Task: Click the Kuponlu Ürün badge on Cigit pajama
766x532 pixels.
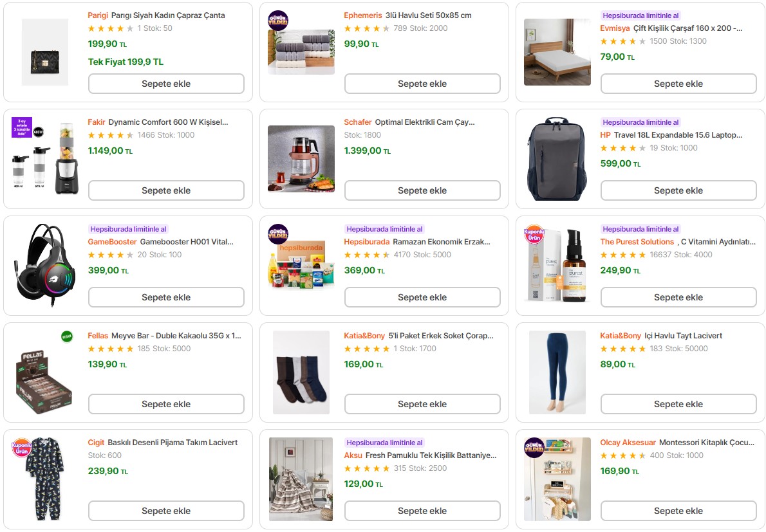Action: click(22, 447)
